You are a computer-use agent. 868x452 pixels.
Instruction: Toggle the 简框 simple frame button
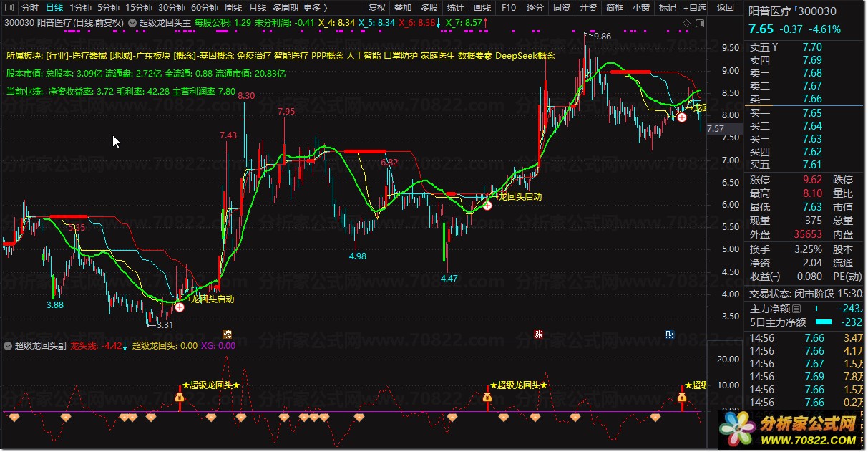614,8
